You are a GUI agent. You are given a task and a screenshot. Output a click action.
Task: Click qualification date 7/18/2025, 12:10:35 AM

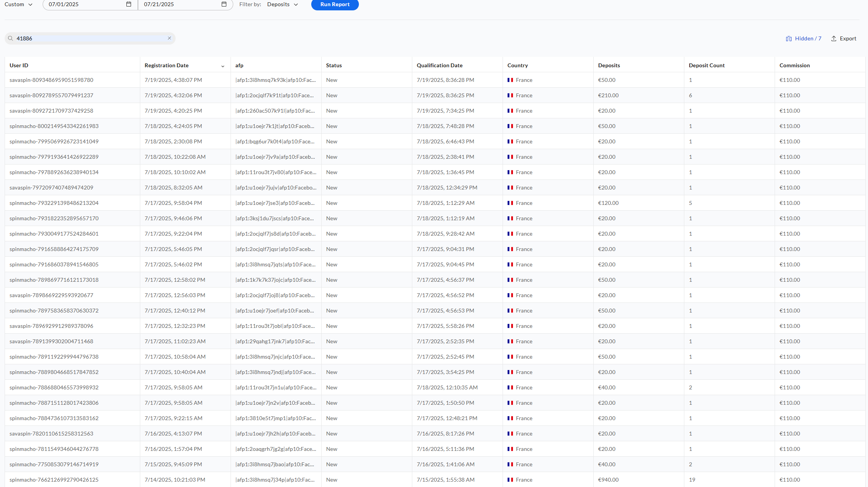point(447,387)
